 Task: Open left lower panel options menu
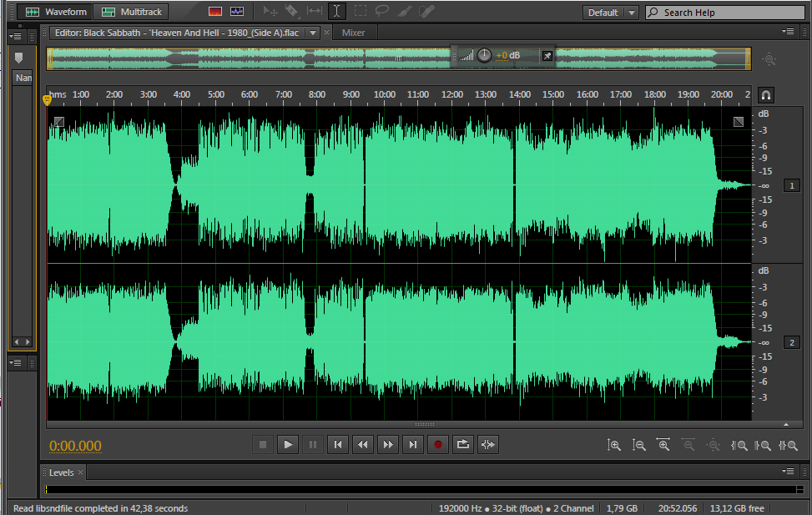15,363
